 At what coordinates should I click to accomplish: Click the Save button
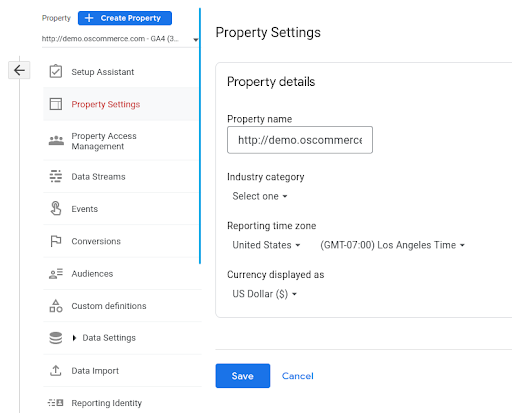tap(243, 376)
